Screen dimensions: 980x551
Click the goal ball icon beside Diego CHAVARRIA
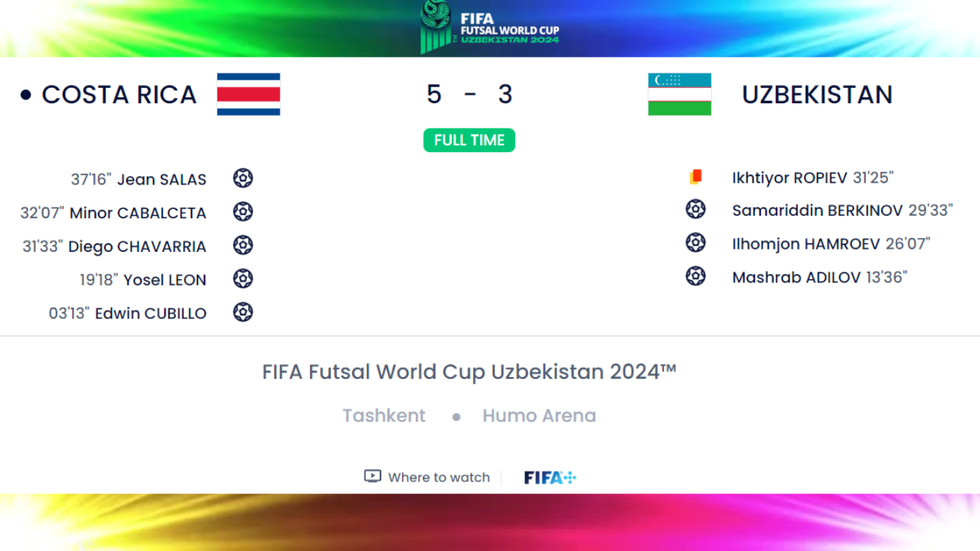point(243,245)
